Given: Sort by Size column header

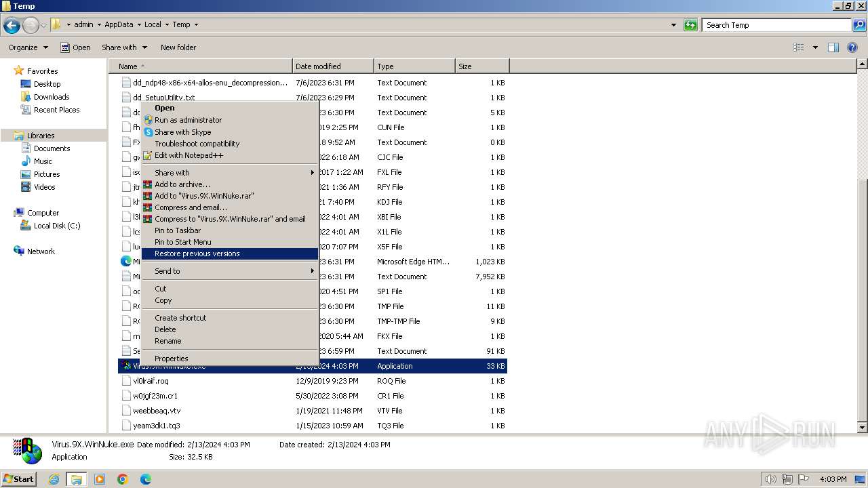Looking at the screenshot, I should [482, 66].
